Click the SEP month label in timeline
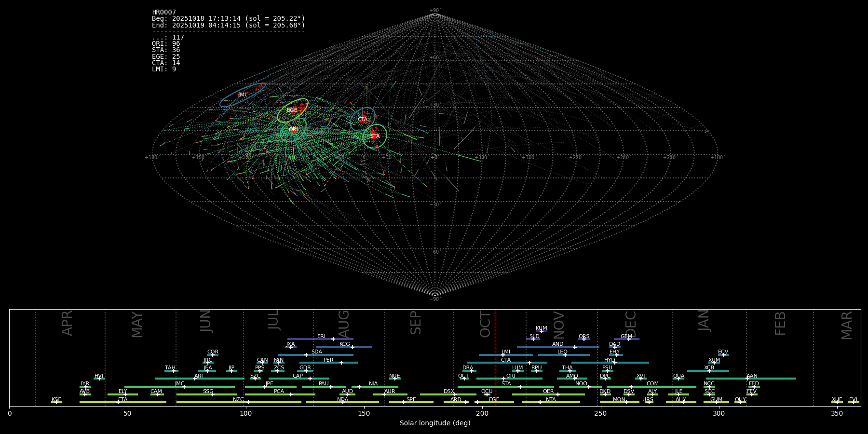This screenshot has width=868, height=434. coord(416,323)
